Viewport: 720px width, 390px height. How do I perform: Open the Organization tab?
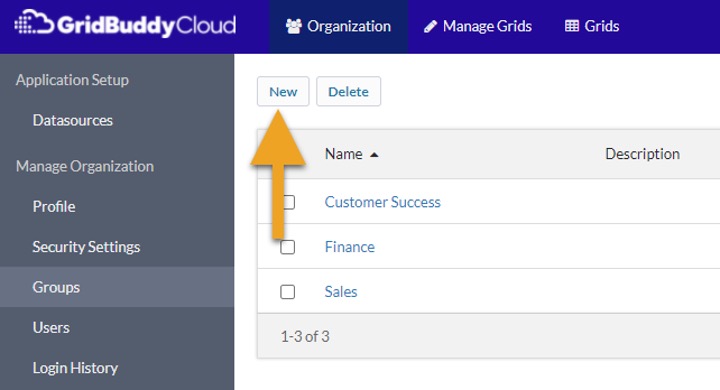[338, 27]
